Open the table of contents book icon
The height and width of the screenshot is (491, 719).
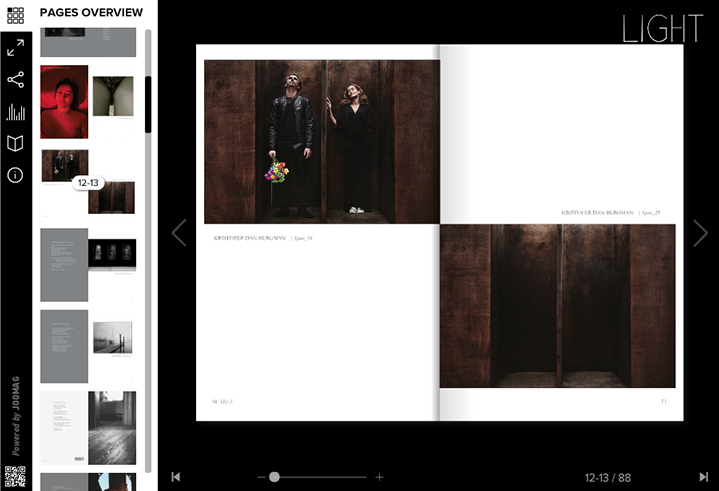click(x=15, y=144)
